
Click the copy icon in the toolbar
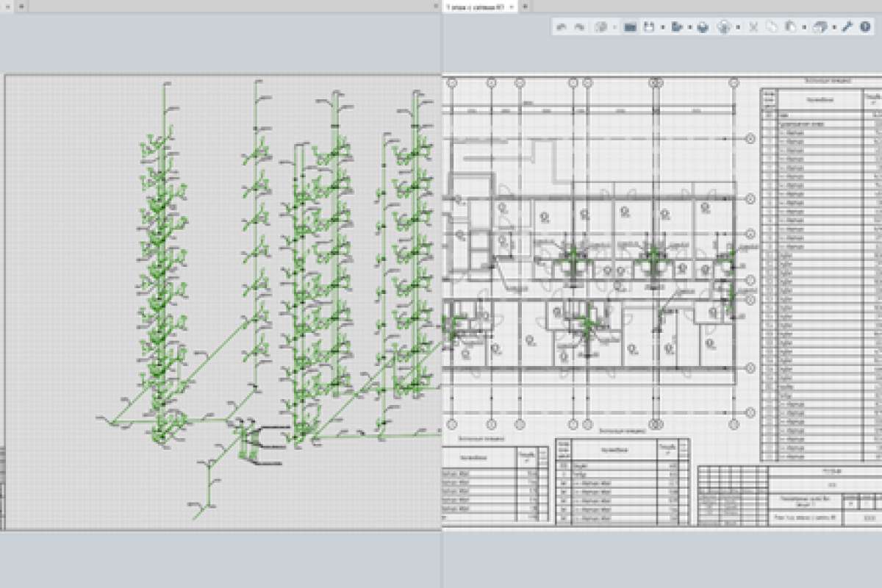point(771,27)
